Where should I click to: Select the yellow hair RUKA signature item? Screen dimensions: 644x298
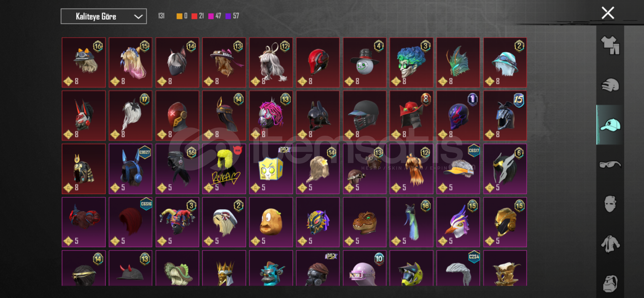pos(224,169)
